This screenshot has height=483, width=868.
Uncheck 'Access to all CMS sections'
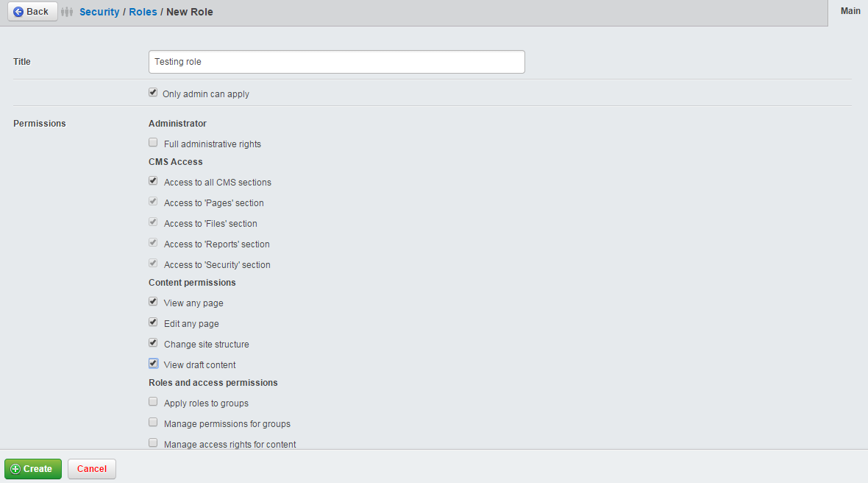153,180
